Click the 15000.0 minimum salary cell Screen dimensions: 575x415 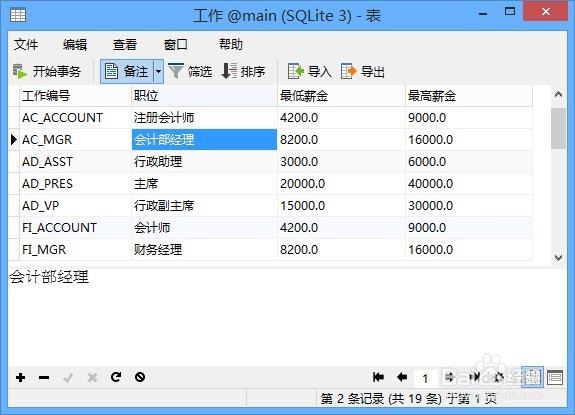point(341,206)
